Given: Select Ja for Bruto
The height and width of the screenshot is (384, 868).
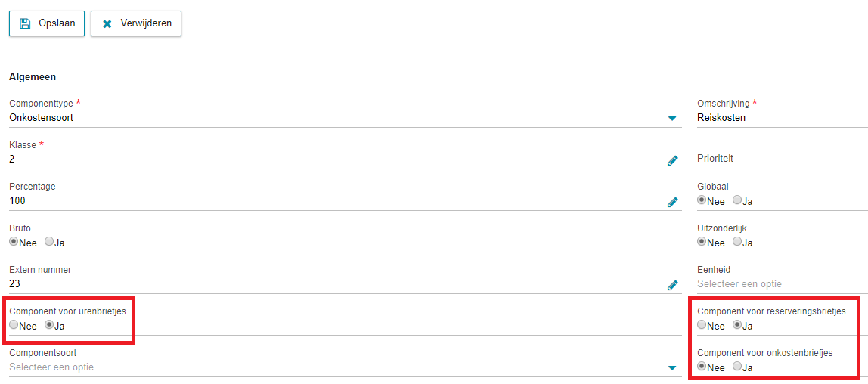Looking at the screenshot, I should (x=49, y=242).
